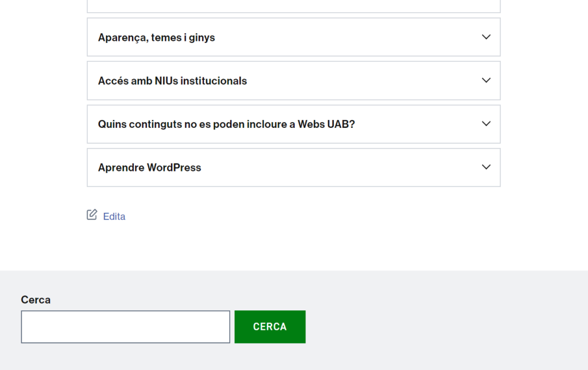Click chevron for Quins continguts no es poden incloure
Image resolution: width=588 pixels, height=370 pixels.
pos(486,124)
